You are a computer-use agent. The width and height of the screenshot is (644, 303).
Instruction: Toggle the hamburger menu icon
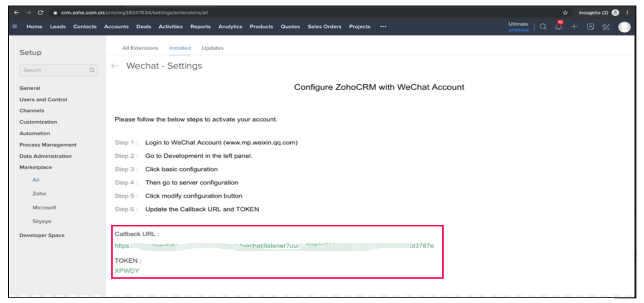click(14, 27)
